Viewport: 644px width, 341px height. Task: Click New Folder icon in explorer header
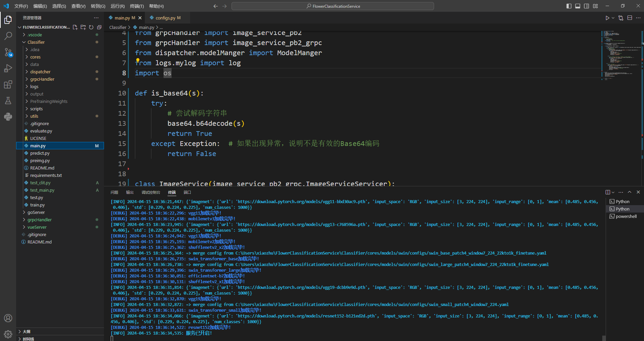83,27
